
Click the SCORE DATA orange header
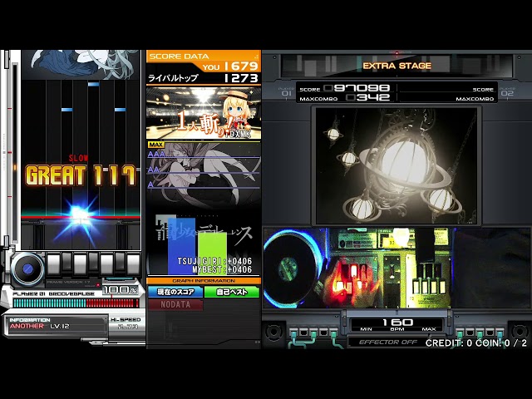tap(204, 57)
